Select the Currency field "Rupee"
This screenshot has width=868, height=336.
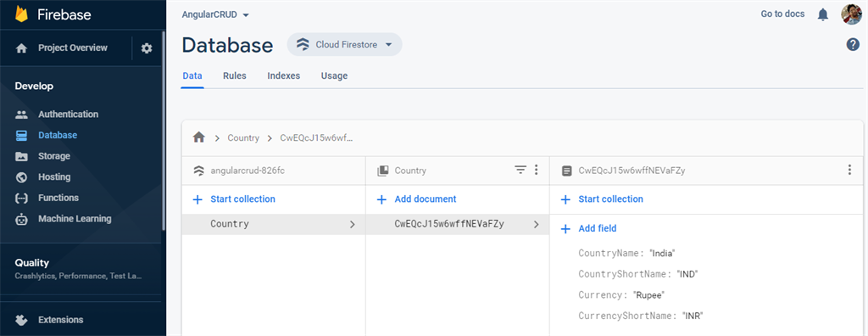[621, 295]
